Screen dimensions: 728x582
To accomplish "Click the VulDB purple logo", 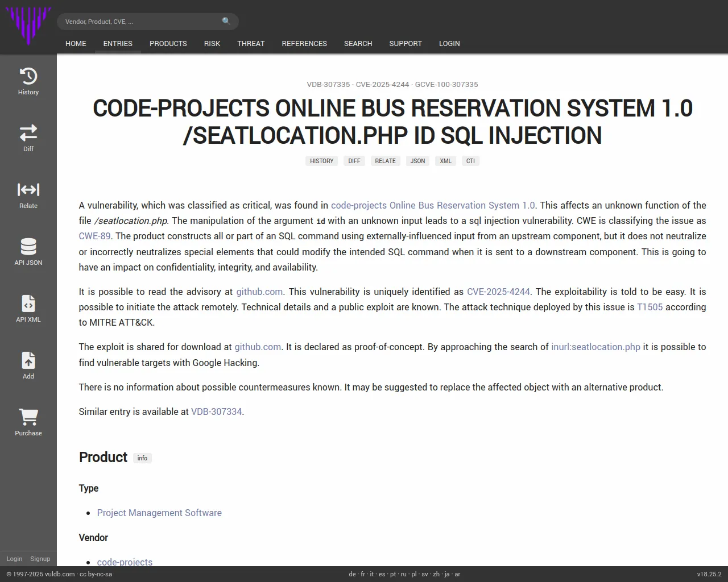I will coord(28,26).
